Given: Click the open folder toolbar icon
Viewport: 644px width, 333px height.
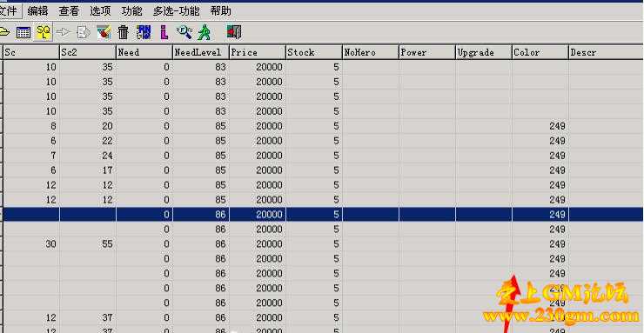Looking at the screenshot, I should tap(3, 31).
